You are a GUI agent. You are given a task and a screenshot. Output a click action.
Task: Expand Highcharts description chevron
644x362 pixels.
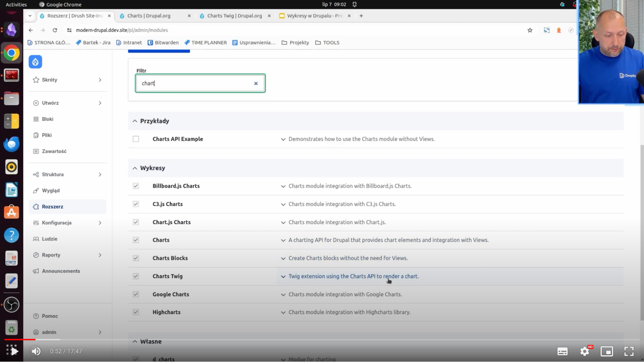[x=283, y=313]
